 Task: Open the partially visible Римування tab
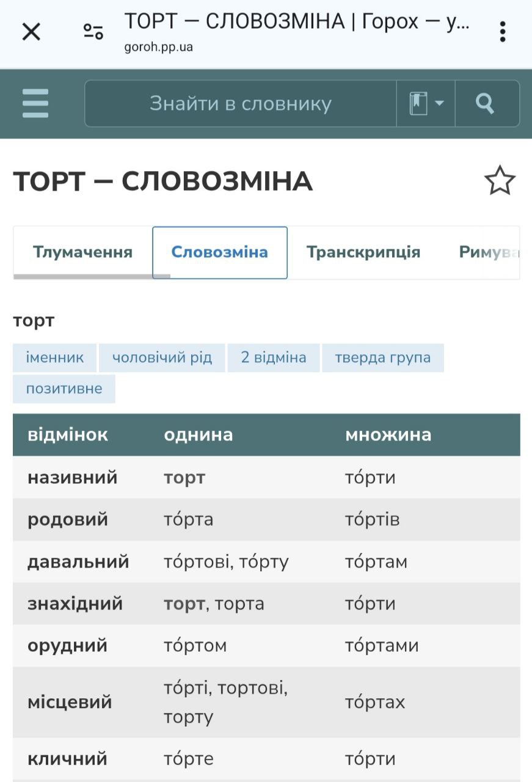click(487, 252)
